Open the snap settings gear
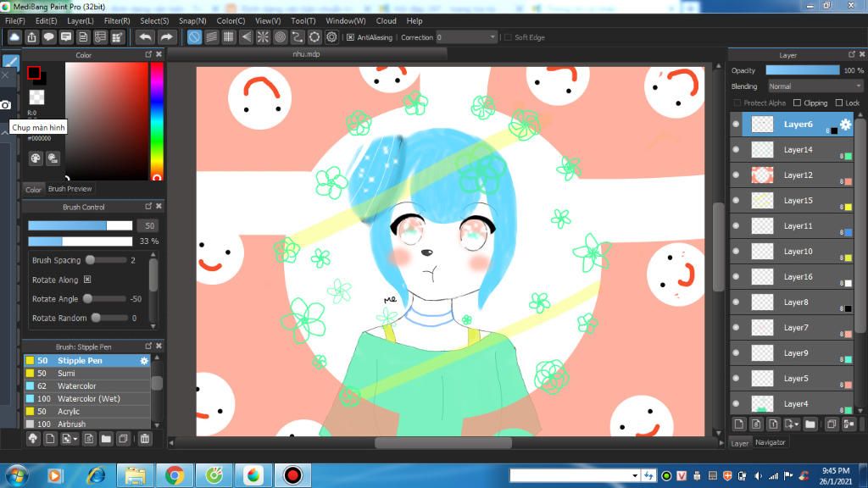The image size is (868, 488). [331, 37]
